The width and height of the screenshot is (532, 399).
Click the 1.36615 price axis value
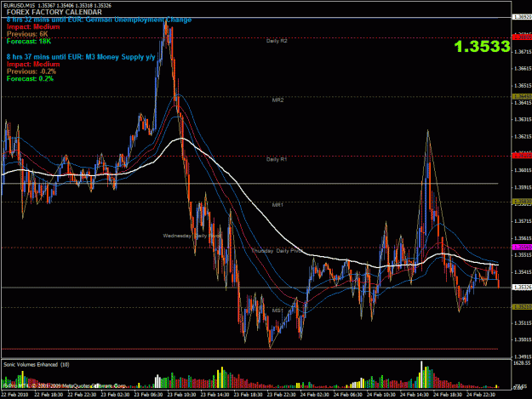point(523,68)
